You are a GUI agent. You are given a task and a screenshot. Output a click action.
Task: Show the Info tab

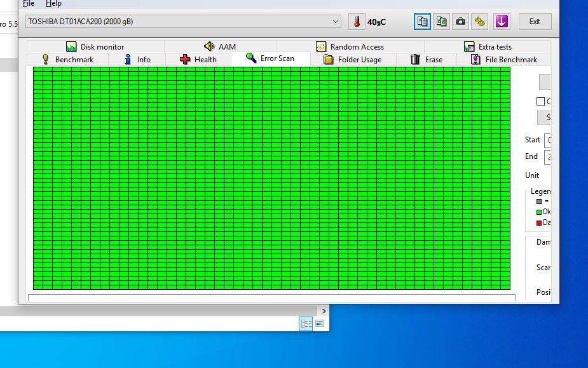pos(137,59)
